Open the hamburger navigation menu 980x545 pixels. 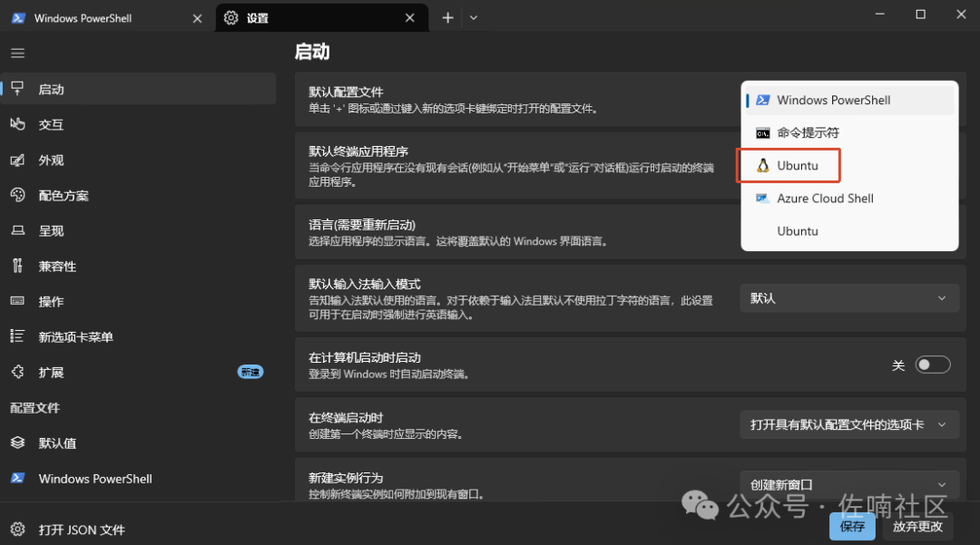[17, 54]
